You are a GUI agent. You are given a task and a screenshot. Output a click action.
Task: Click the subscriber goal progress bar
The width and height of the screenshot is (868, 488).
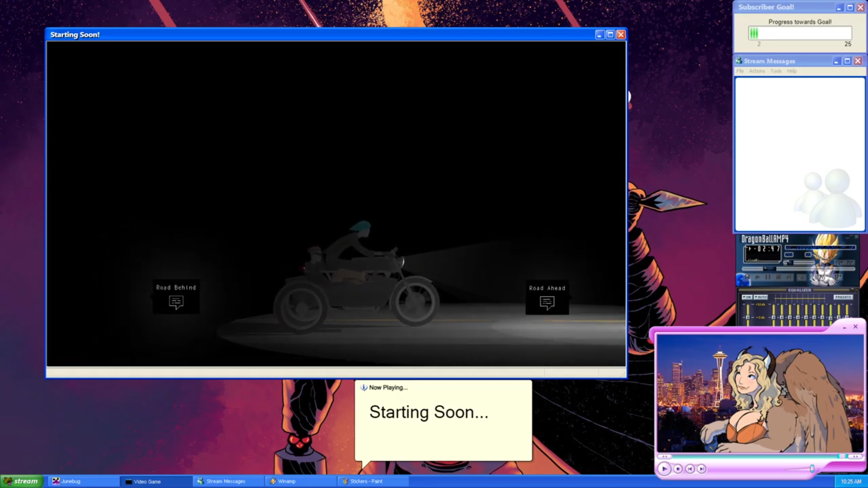pos(800,33)
